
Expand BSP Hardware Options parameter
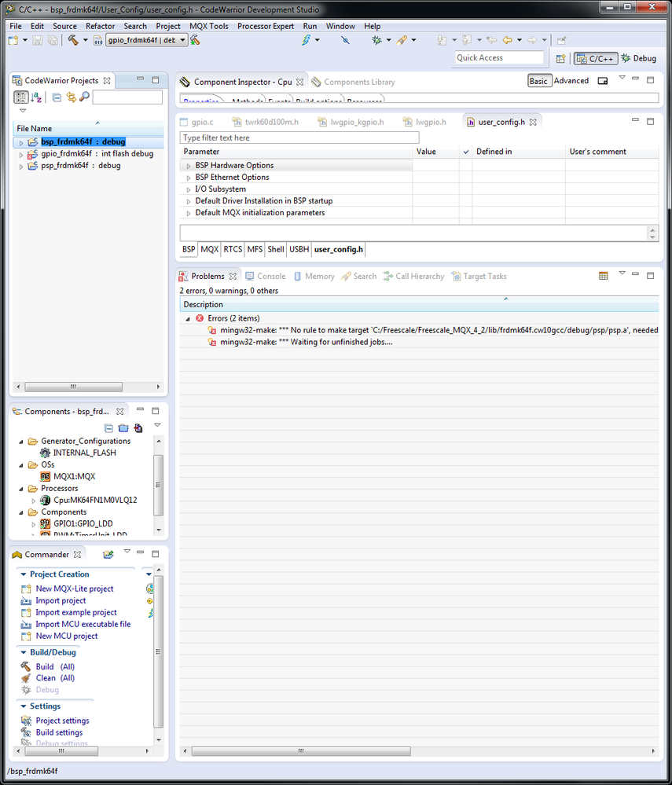[x=189, y=166]
